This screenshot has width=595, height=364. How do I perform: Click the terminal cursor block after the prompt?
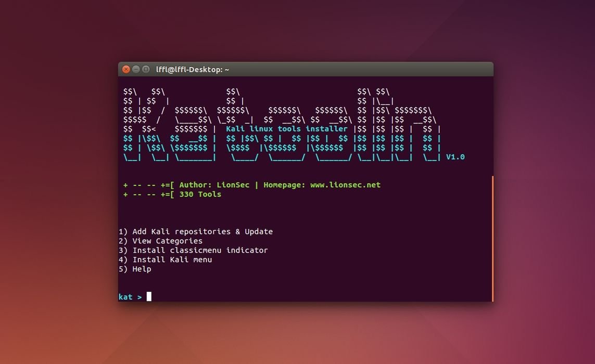(149, 296)
